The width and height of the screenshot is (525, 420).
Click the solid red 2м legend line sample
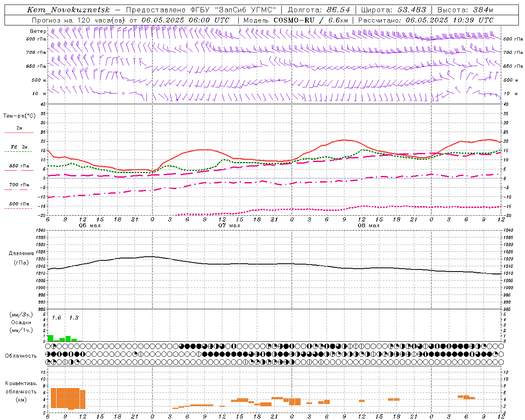pos(19,132)
